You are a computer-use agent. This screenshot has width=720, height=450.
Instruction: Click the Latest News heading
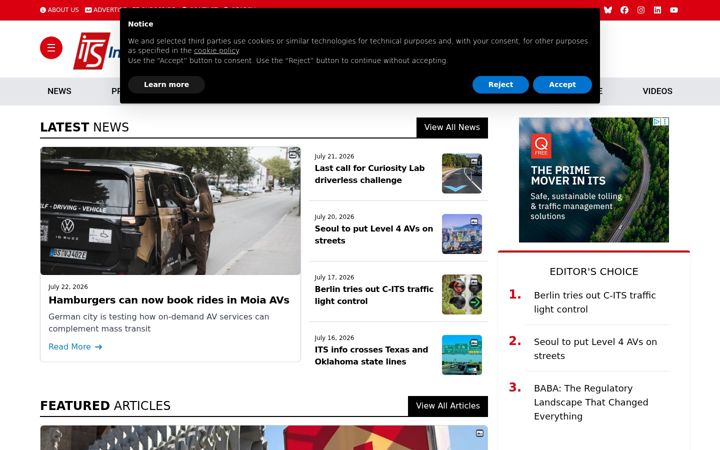pyautogui.click(x=84, y=127)
